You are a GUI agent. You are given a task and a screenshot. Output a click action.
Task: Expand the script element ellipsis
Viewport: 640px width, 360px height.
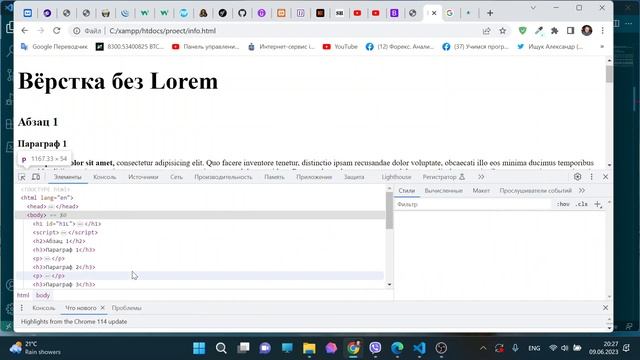[x=64, y=233]
